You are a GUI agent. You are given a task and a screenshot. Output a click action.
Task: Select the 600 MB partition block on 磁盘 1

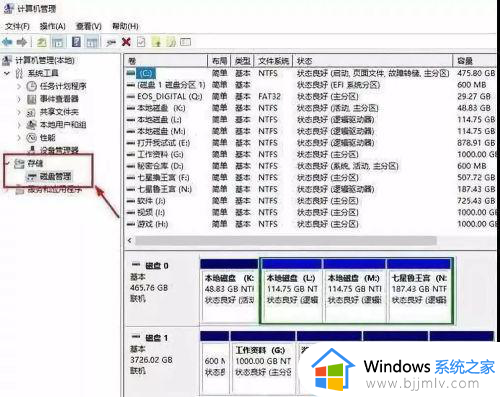[215, 363]
